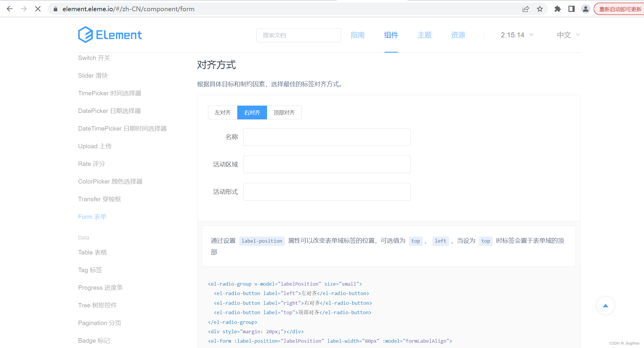The width and height of the screenshot is (644, 348).
Task: Switch to the 指南 nav tab
Action: point(358,35)
